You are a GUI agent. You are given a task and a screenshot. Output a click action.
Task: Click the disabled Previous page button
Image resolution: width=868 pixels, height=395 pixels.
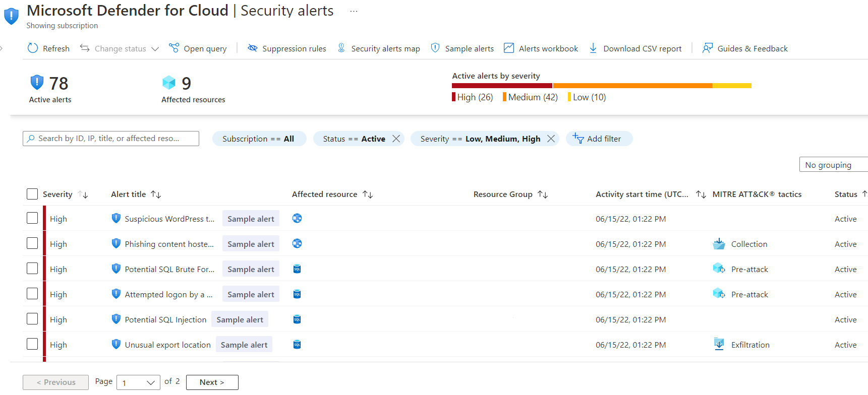coord(55,382)
